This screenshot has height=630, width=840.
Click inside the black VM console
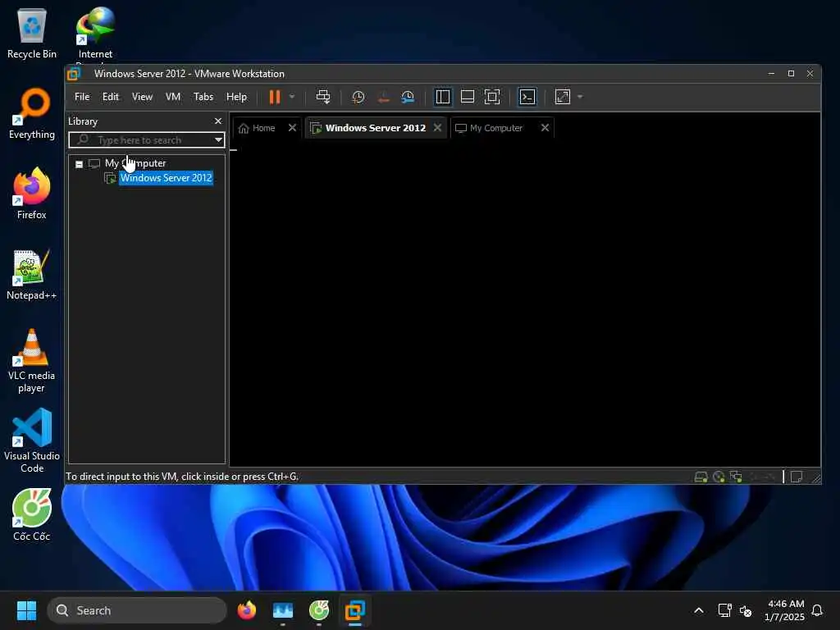(x=525, y=303)
